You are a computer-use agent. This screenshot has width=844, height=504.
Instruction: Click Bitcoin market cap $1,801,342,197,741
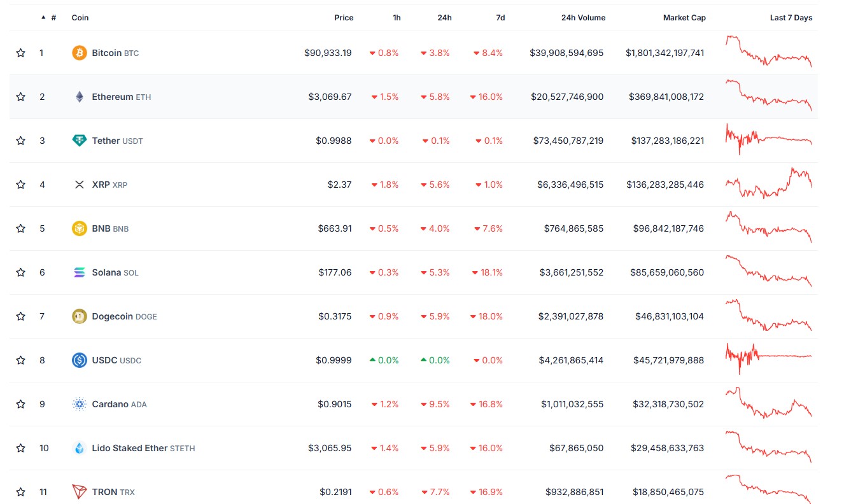pos(665,53)
